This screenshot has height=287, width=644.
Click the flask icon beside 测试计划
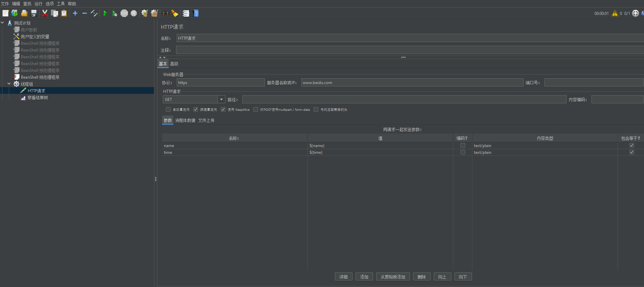pyautogui.click(x=9, y=23)
